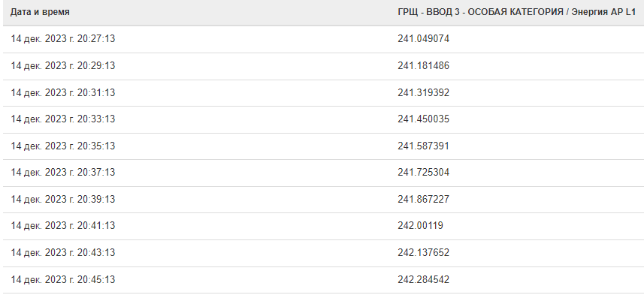The width and height of the screenshot is (644, 295).
Task: Click the energy value 242.137652
Action: click(423, 252)
